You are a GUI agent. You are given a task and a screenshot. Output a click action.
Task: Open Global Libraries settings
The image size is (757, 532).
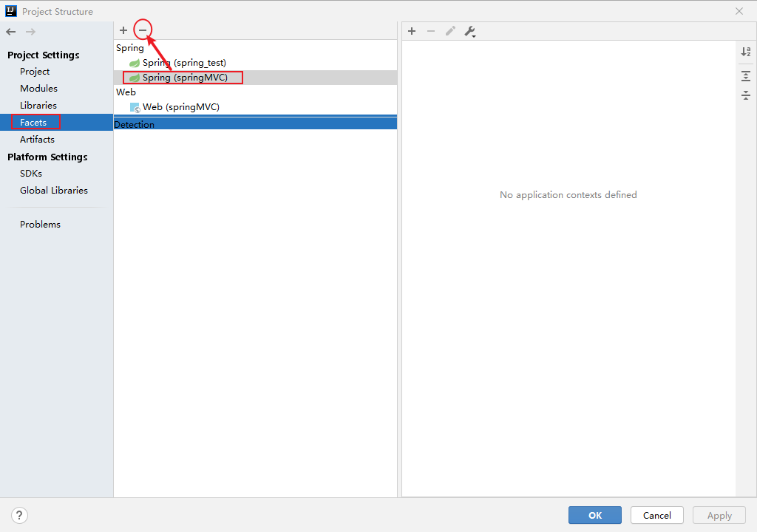point(53,190)
